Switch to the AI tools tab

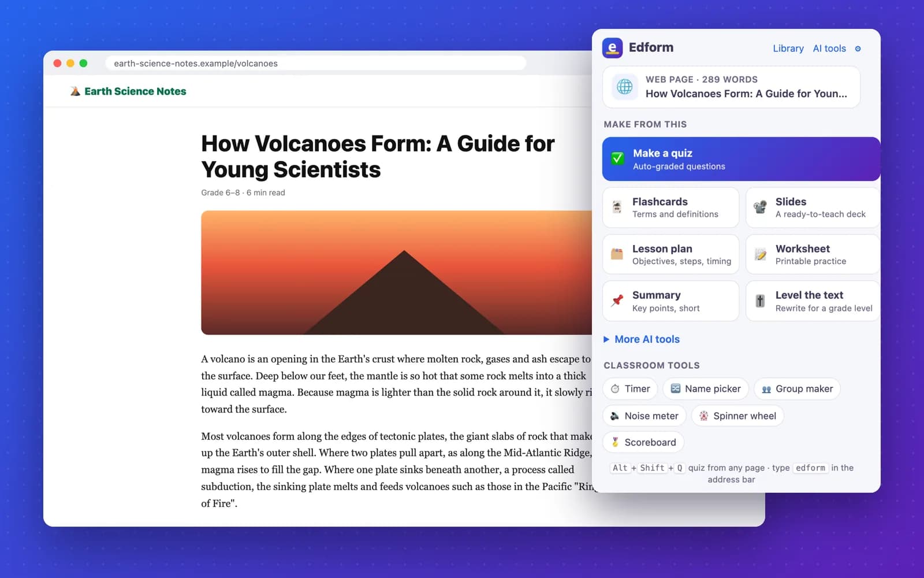[x=829, y=49]
